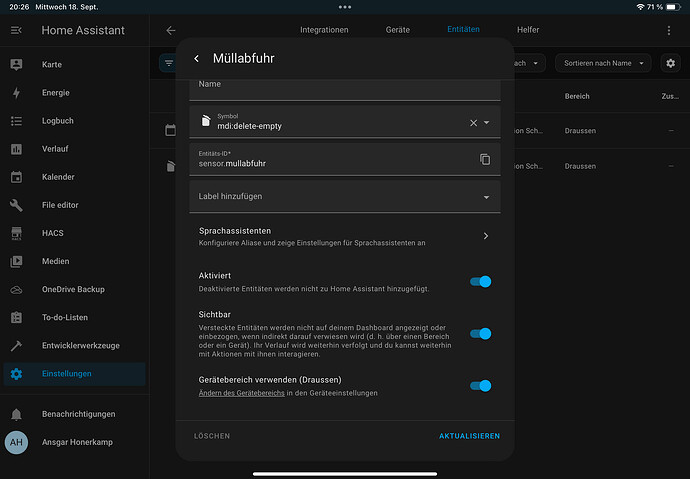Expand the Symbol icon picker dropdown
Screen dimensions: 690x479
[487, 122]
